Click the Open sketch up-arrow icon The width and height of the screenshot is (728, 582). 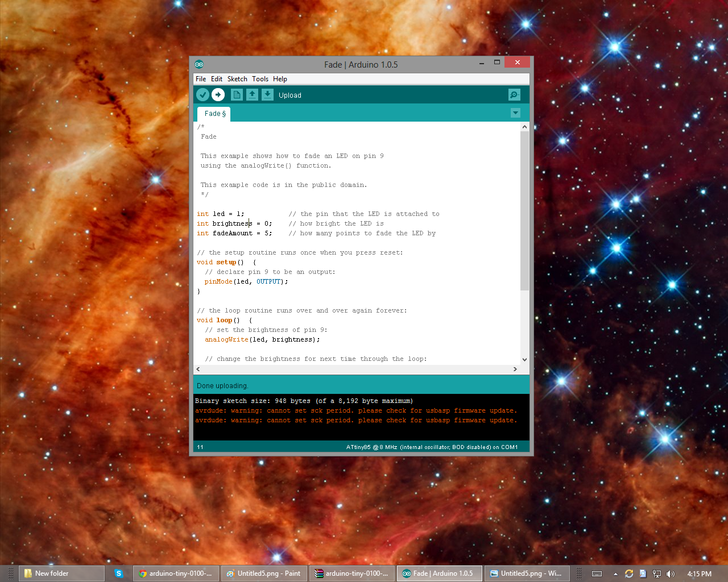pyautogui.click(x=252, y=95)
